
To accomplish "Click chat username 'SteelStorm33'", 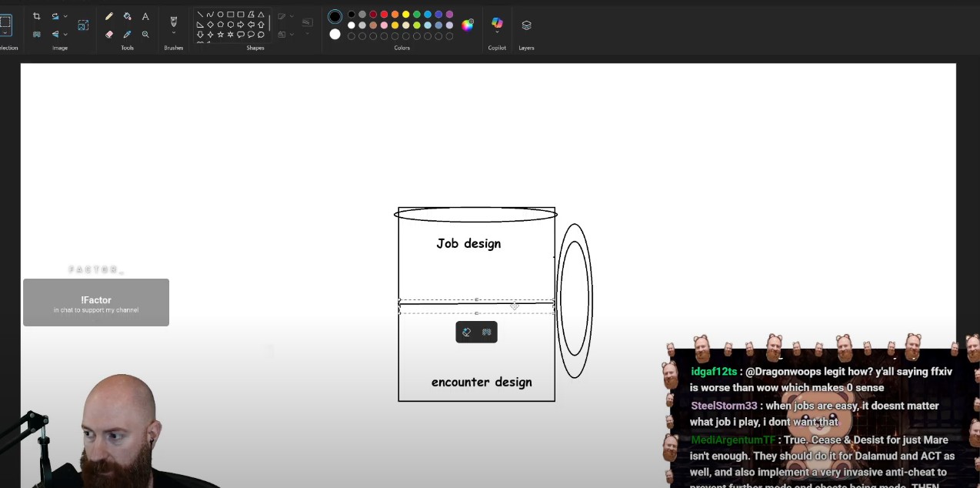I will pos(724,406).
